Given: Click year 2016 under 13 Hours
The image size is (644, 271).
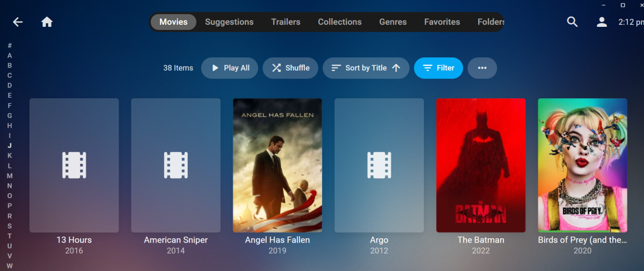Looking at the screenshot, I should tap(74, 251).
